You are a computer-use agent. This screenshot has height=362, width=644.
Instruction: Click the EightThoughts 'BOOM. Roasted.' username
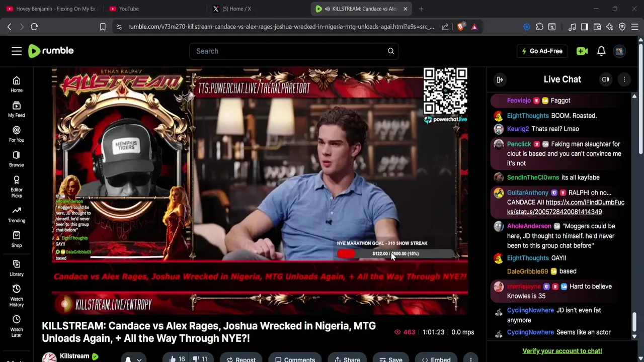(x=528, y=116)
